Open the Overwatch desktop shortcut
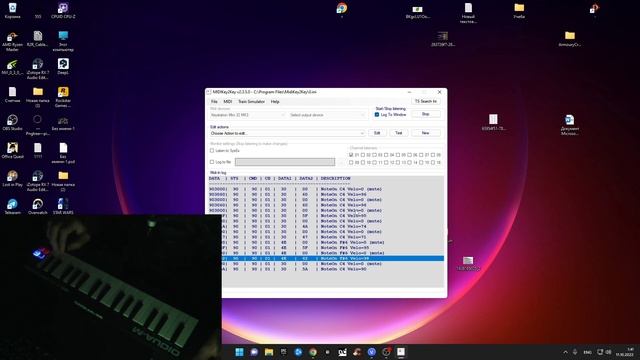 tap(38, 207)
